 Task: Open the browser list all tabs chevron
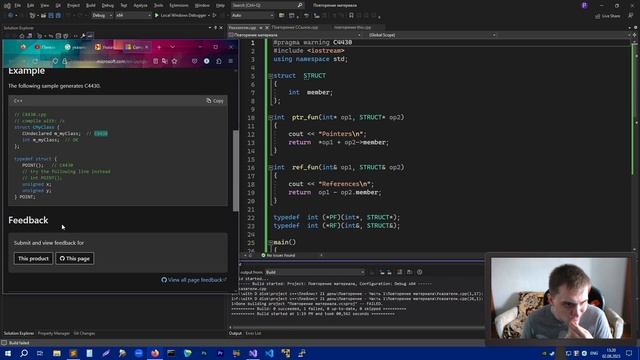(173, 47)
